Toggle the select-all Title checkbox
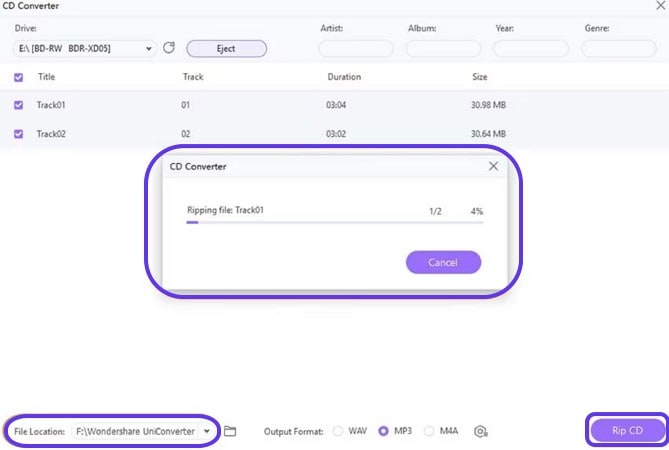 click(x=18, y=77)
